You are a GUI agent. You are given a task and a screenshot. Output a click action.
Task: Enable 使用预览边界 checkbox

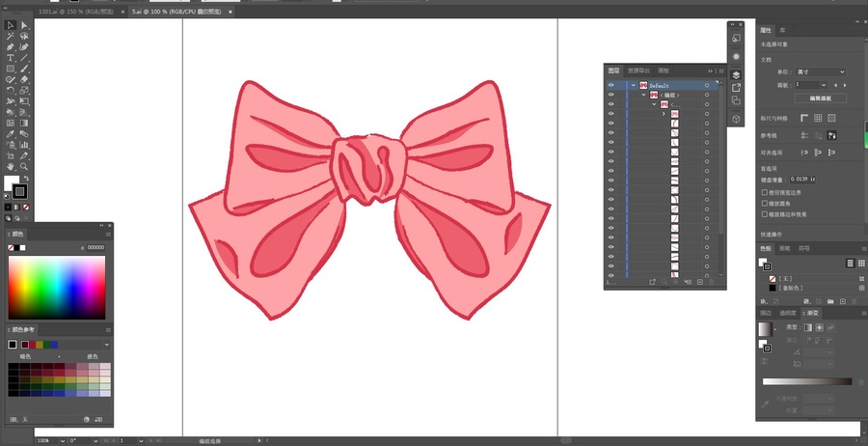tap(765, 192)
